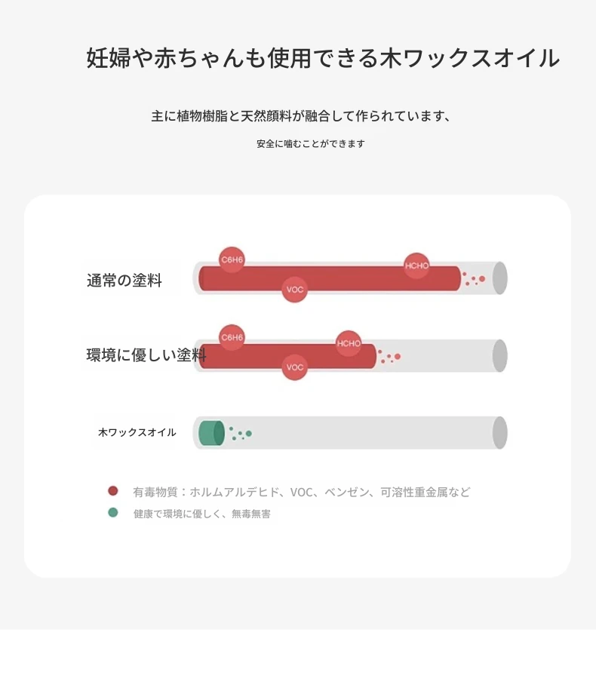
Task: Click the 木ワックスオイル row label
Action: click(x=137, y=433)
